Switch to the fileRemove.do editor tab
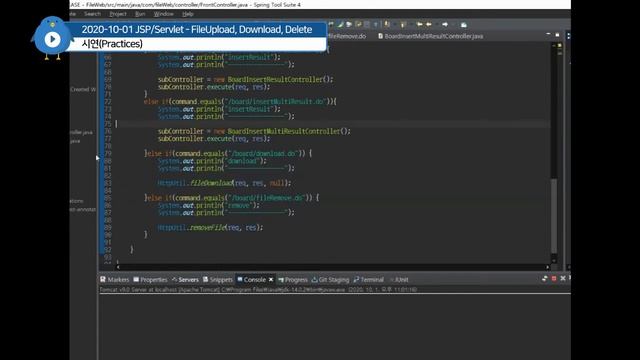The height and width of the screenshot is (360, 640). [347, 36]
